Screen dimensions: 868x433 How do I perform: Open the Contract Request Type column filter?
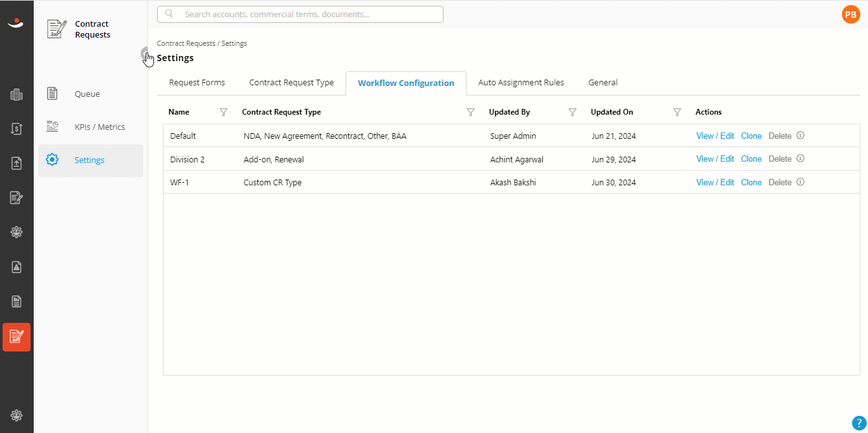coord(471,112)
